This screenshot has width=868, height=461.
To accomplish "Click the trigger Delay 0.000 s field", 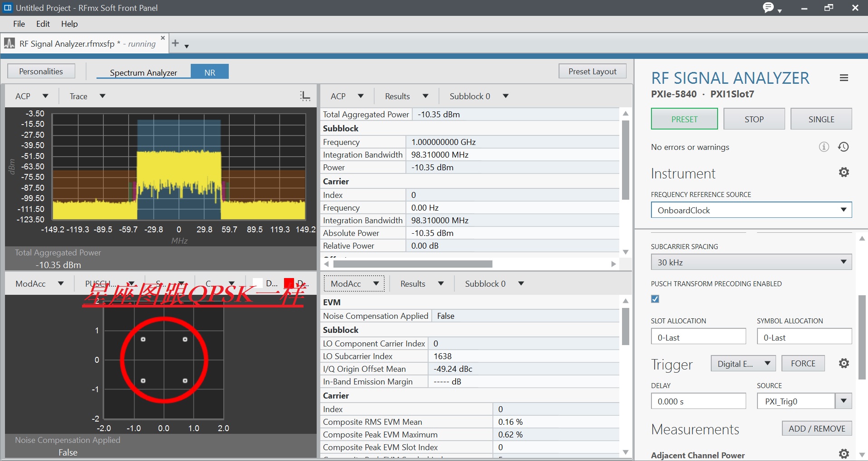I will click(x=698, y=401).
